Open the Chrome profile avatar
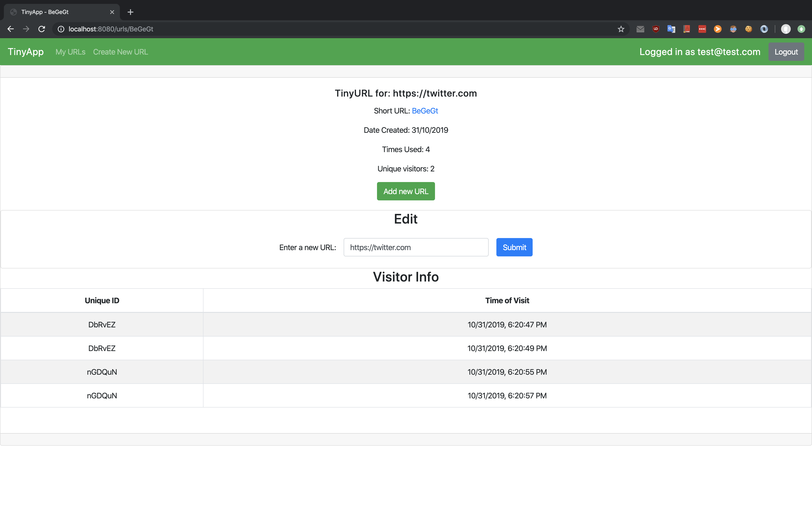 pos(785,29)
